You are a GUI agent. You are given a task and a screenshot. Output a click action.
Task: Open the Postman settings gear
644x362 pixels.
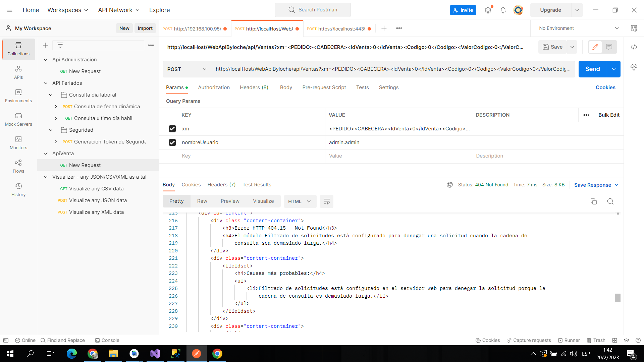[488, 10]
